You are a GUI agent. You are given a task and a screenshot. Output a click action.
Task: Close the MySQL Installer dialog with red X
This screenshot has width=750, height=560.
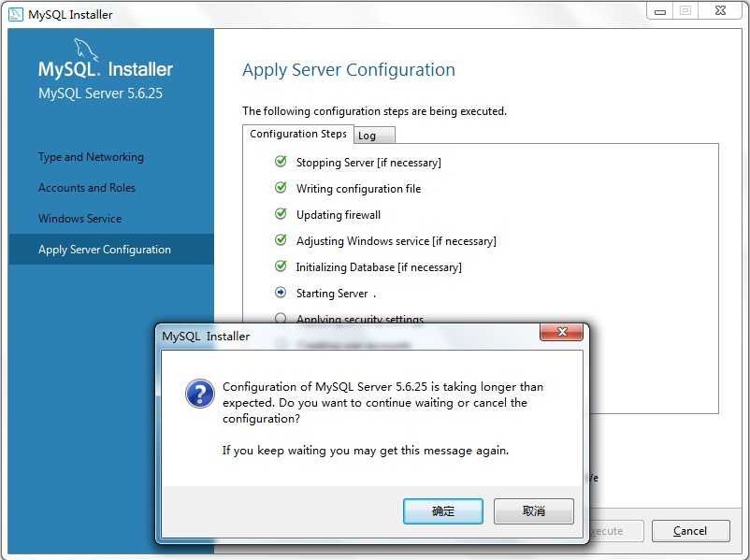point(561,332)
